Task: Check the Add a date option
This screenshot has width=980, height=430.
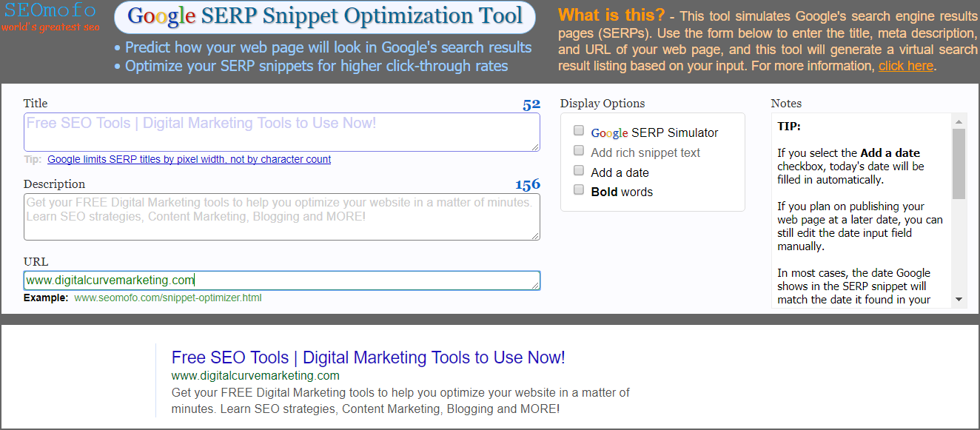Action: coord(579,171)
